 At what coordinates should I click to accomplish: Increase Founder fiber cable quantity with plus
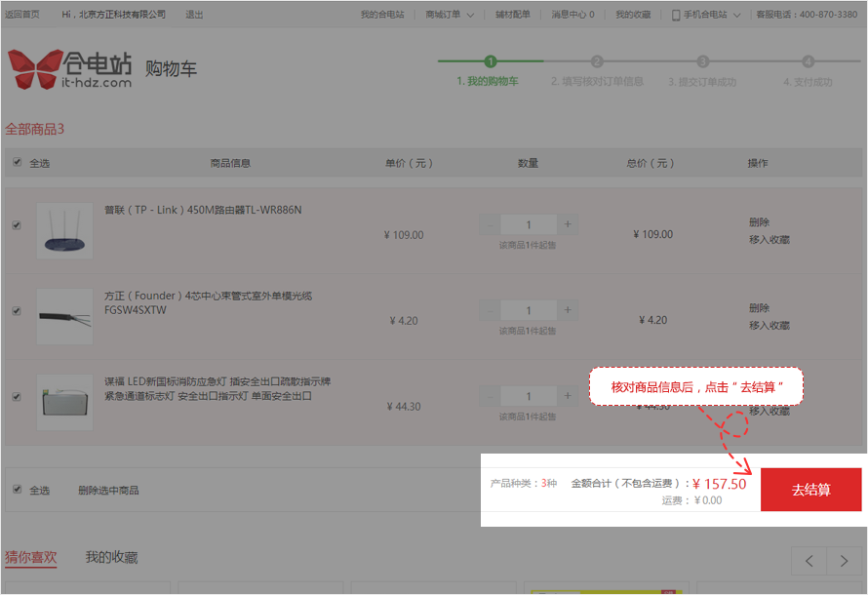[x=568, y=311]
